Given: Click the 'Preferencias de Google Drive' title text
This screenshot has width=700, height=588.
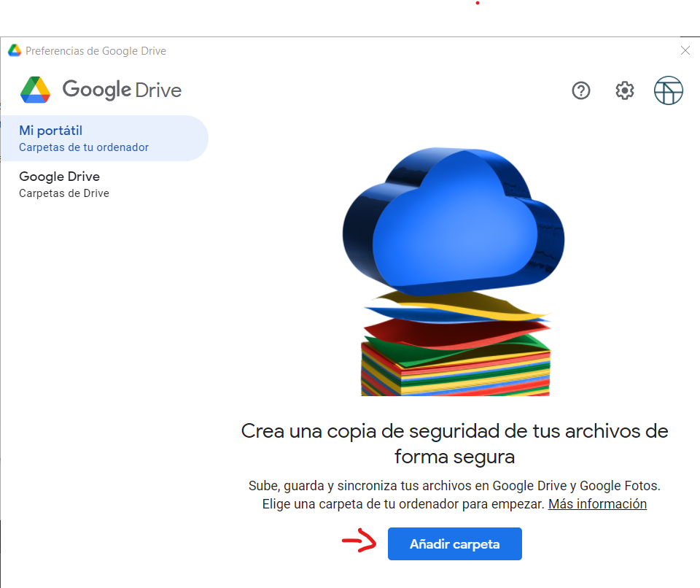Looking at the screenshot, I should click(x=96, y=51).
